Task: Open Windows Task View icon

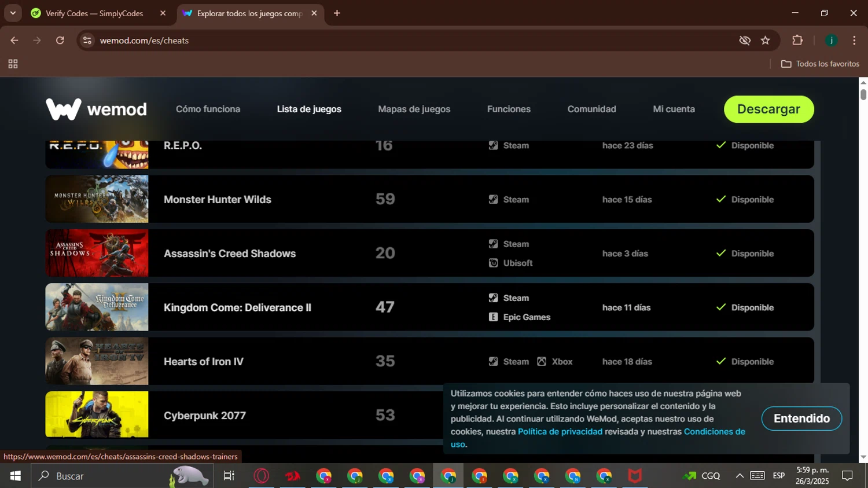Action: 229,476
